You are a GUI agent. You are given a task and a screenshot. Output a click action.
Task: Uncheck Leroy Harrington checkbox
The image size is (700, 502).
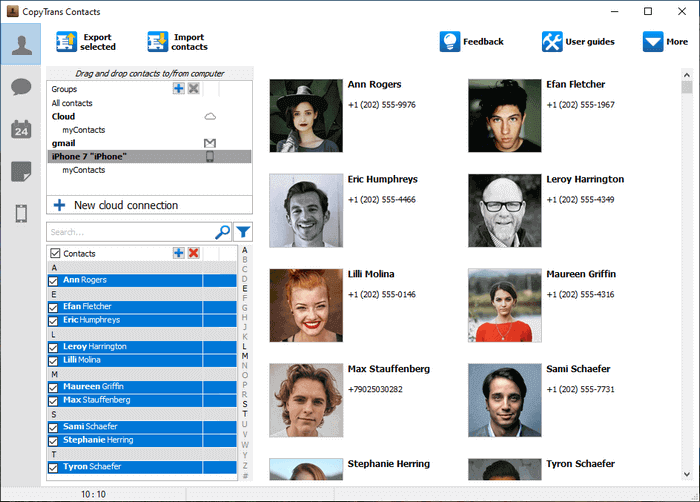(x=53, y=347)
